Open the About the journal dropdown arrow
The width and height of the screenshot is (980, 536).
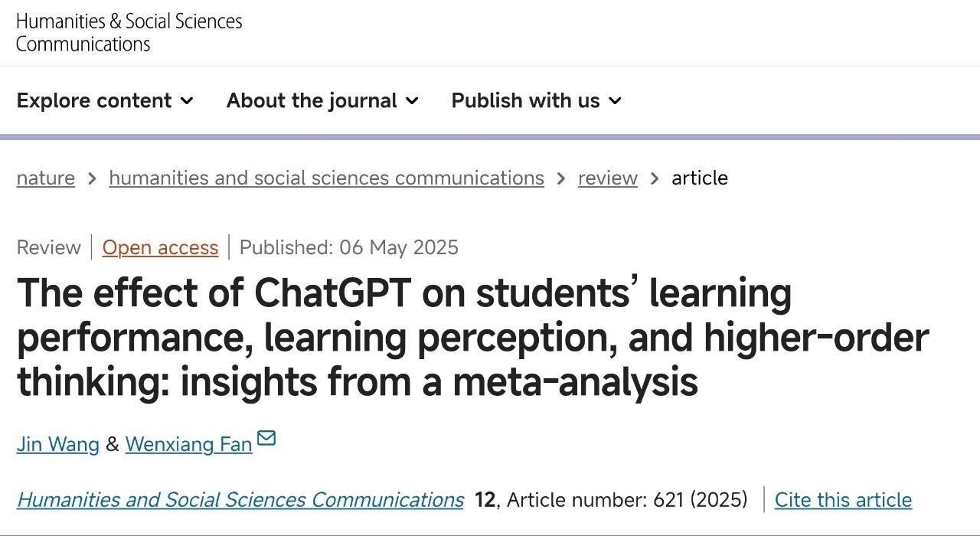[412, 101]
